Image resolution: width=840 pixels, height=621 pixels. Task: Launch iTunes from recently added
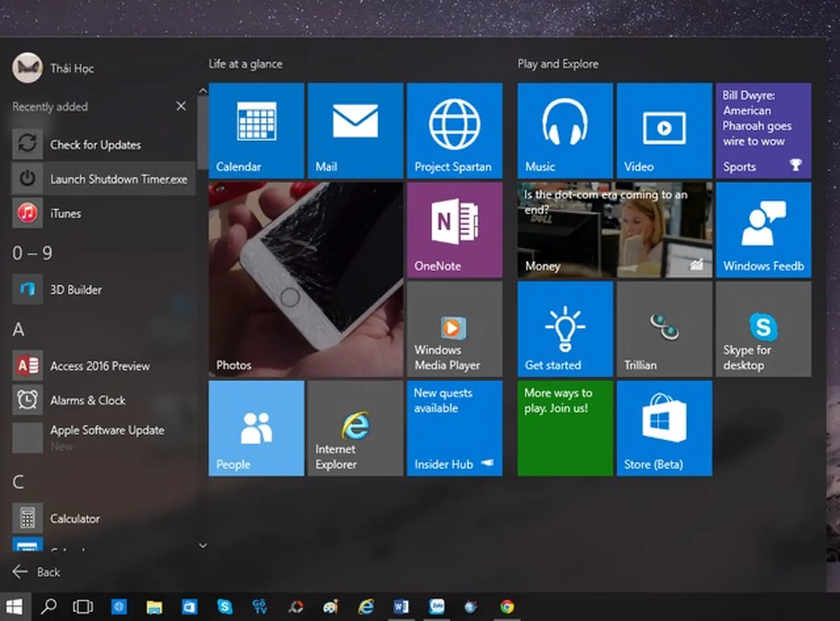[66, 214]
